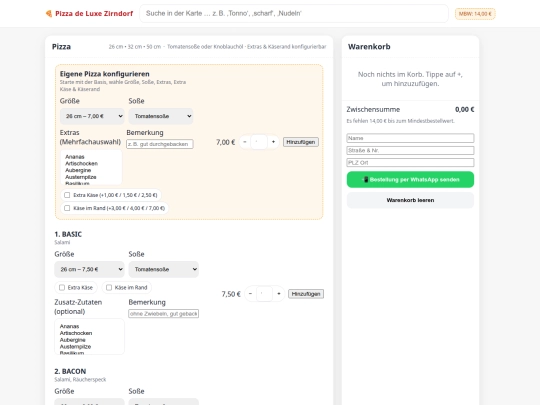Image resolution: width=540 pixels, height=405 pixels.
Task: Select Aubergine in Extras multi-select list
Action: tap(78, 170)
